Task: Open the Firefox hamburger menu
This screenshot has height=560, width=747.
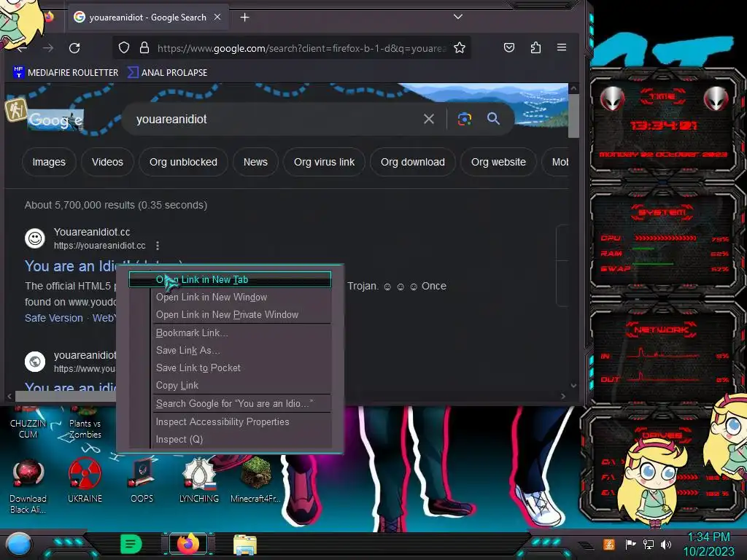Action: click(562, 47)
